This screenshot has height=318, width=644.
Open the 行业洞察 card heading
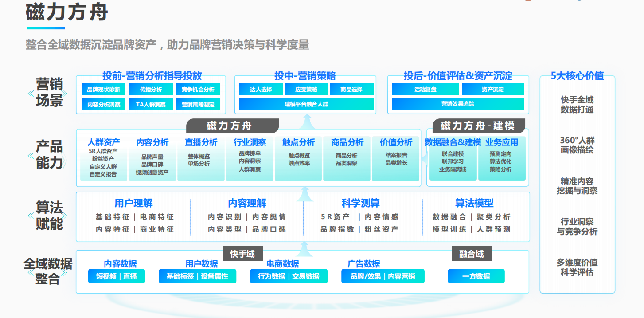(250, 142)
